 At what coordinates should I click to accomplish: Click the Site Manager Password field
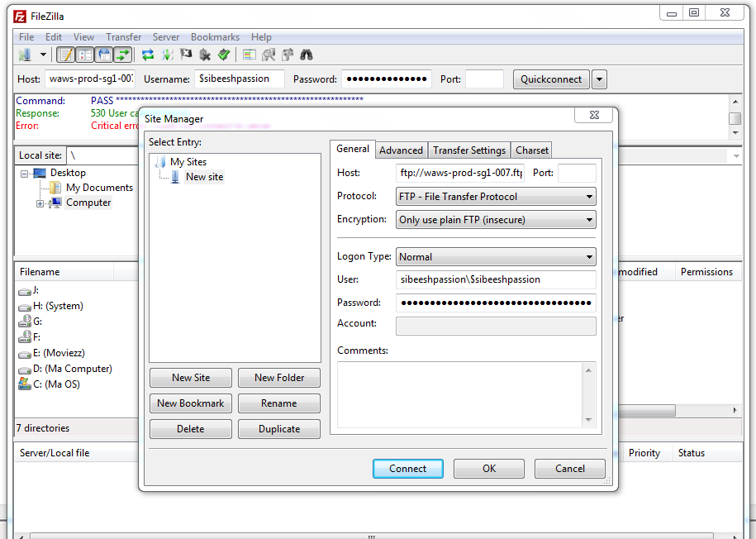click(x=496, y=303)
